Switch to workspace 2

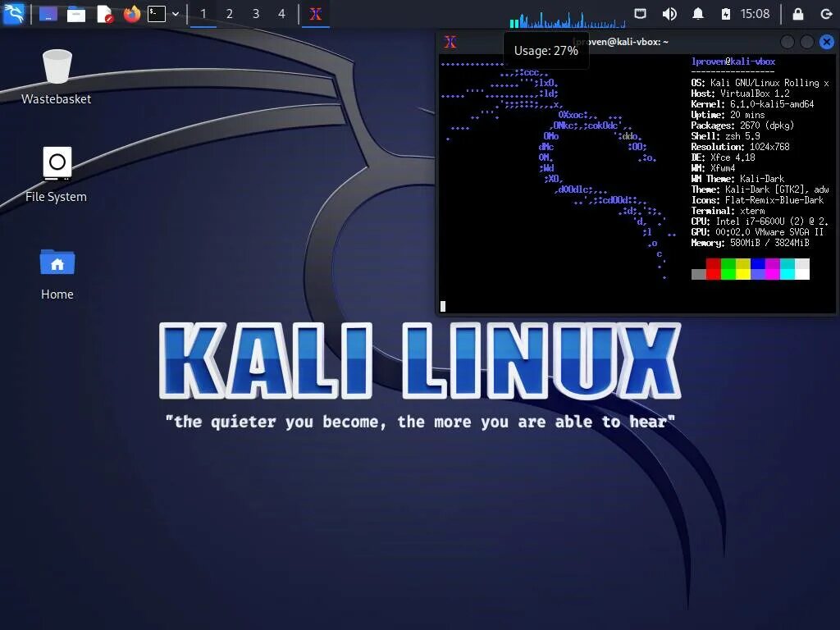tap(230, 14)
